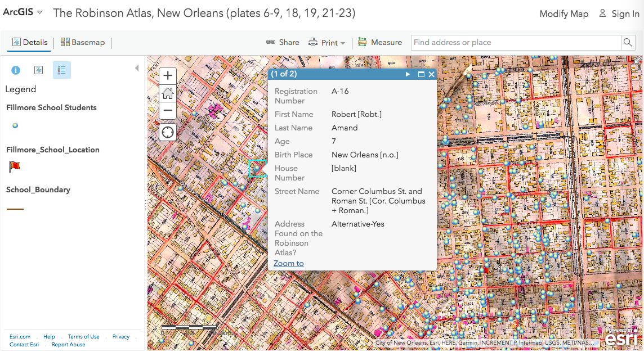Open the Measure tool
644x352 pixels.
380,42
